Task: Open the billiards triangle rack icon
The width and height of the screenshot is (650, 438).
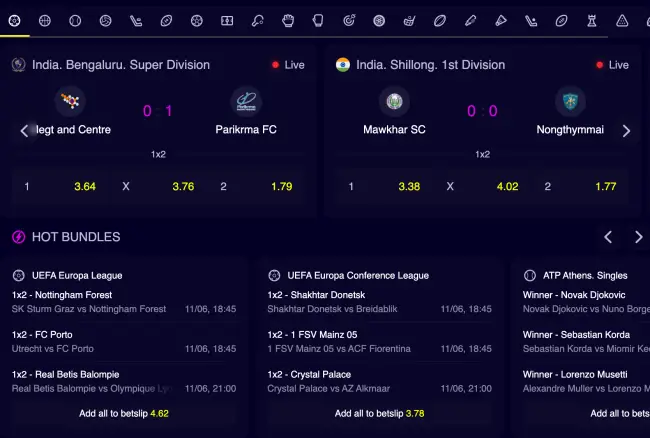Action: (x=622, y=20)
